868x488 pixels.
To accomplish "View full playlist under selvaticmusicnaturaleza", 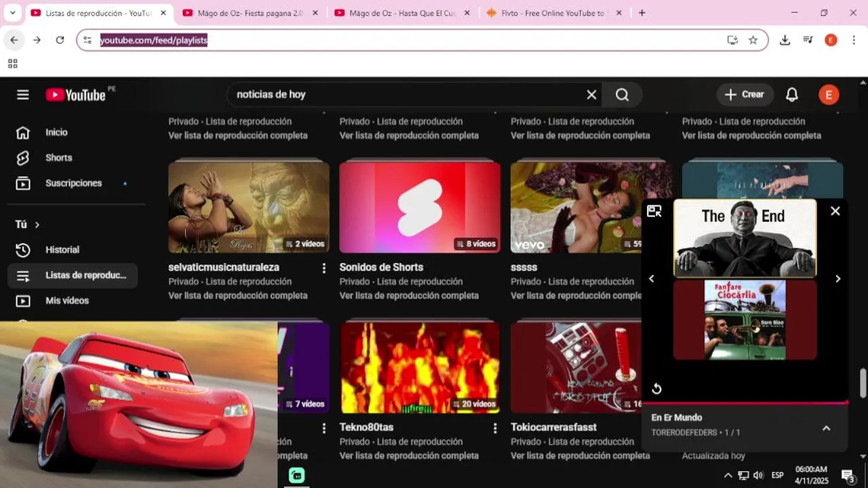I will pyautogui.click(x=238, y=296).
